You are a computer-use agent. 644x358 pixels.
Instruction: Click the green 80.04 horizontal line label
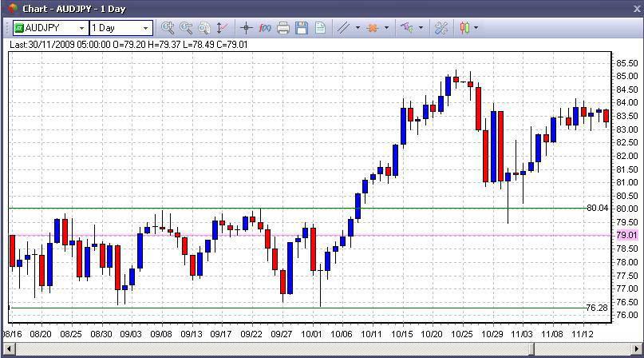(597, 208)
